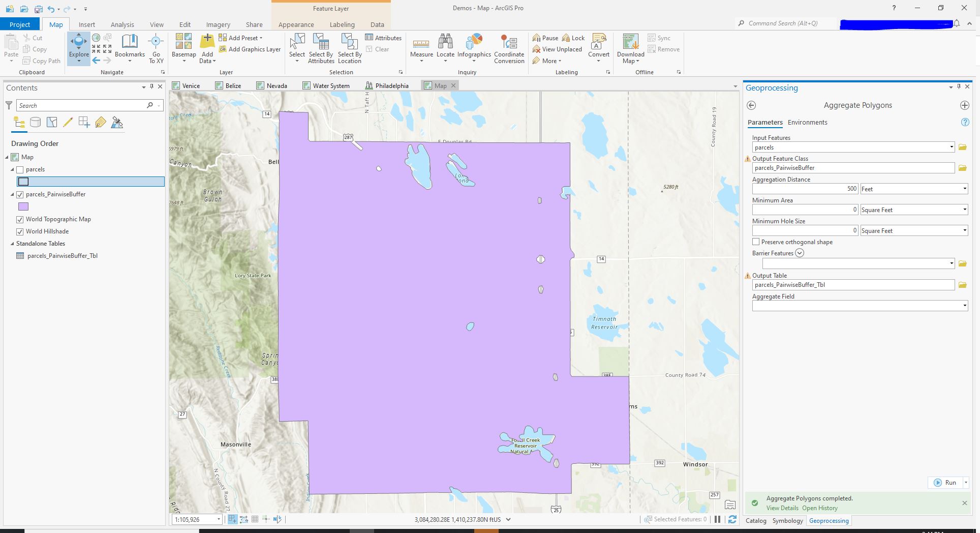Enable Preserve orthogonal shape
Image resolution: width=980 pixels, height=533 pixels.
pyautogui.click(x=756, y=242)
